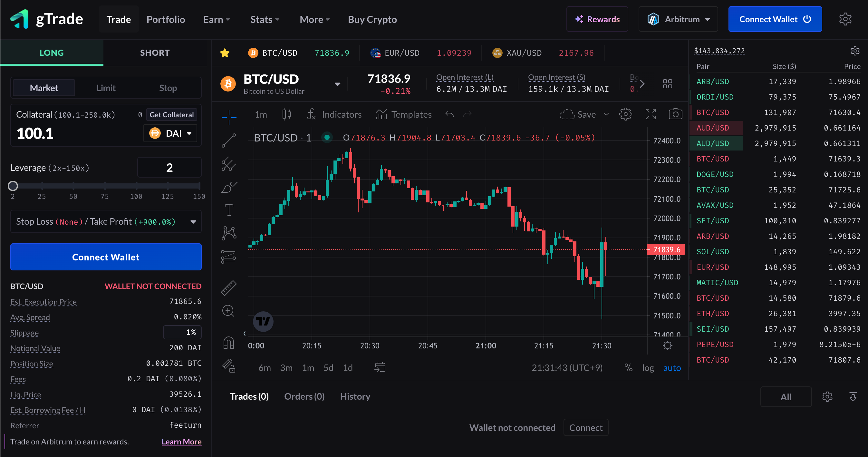
Task: Click the Get Collateral button
Action: [x=171, y=115]
